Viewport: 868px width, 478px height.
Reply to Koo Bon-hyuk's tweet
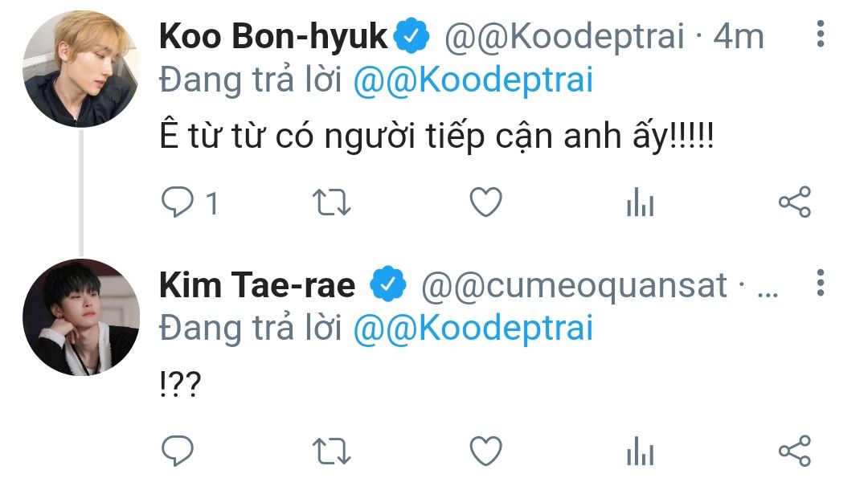point(176,202)
